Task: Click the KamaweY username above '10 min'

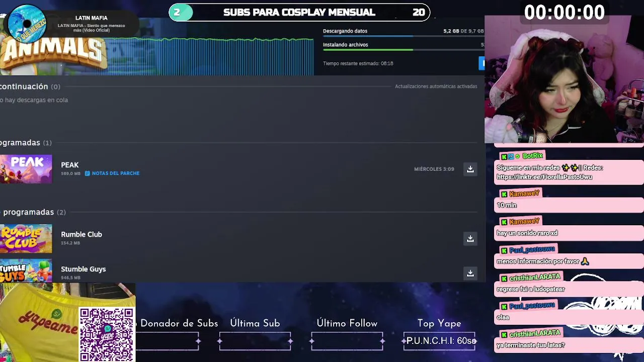Action: coord(524,194)
